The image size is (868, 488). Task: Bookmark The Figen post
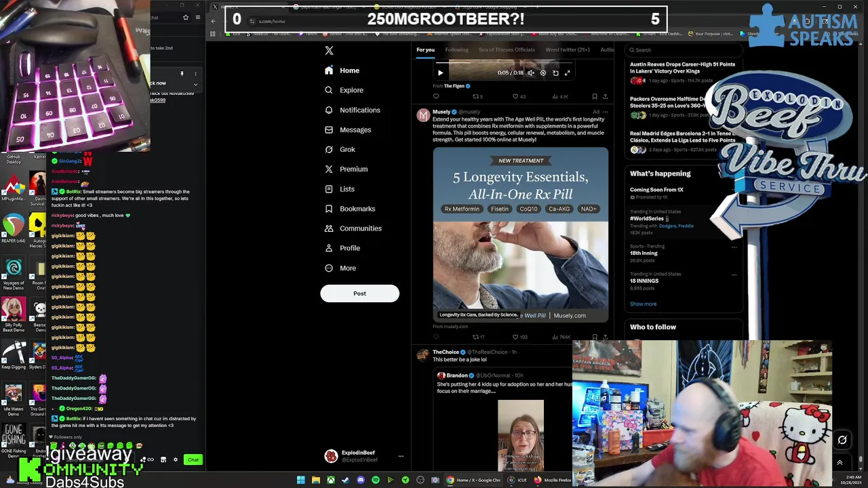(x=594, y=96)
